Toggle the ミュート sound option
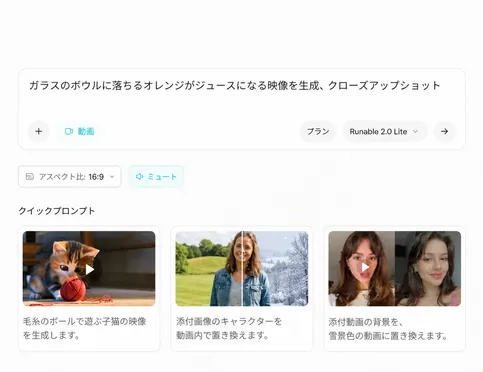 point(156,177)
